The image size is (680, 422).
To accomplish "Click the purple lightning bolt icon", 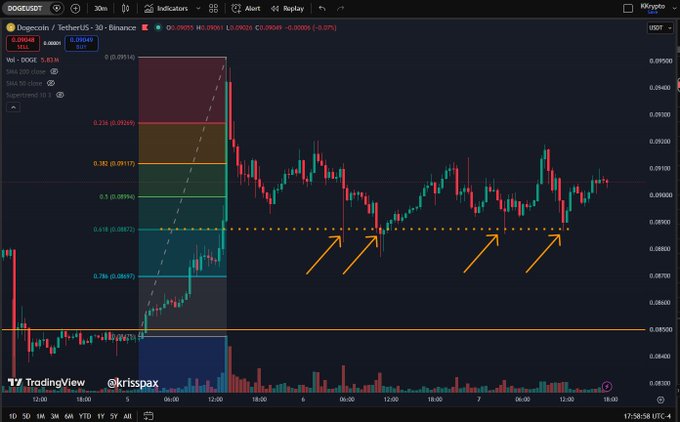I will (x=607, y=386).
